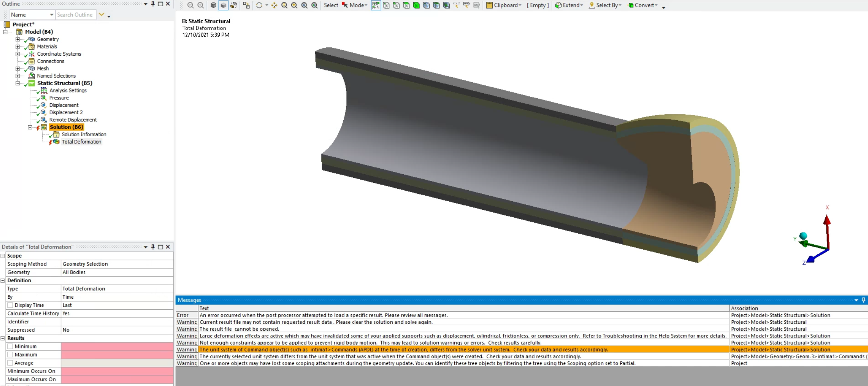The image size is (868, 386).
Task: Select Displacement 2 tree item
Action: coord(66,112)
